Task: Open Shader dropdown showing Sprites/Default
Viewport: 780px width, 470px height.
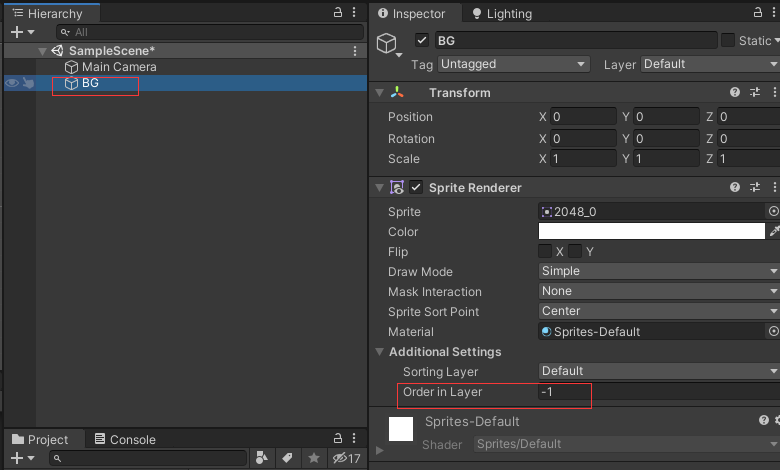Action: pos(627,444)
